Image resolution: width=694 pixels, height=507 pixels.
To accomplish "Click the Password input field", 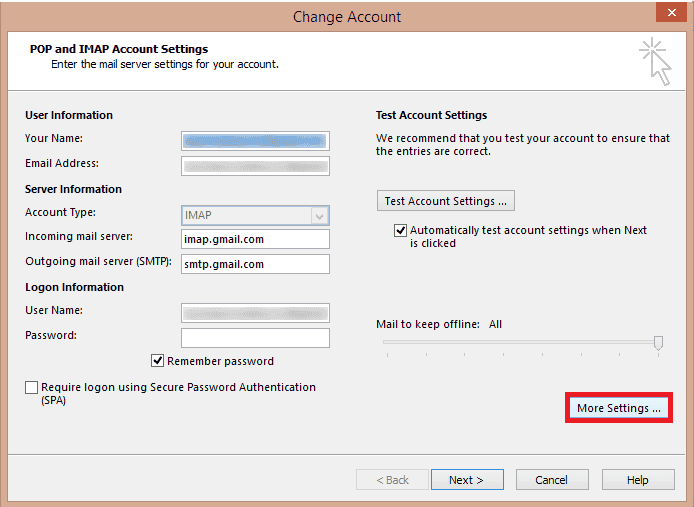I will [x=255, y=337].
